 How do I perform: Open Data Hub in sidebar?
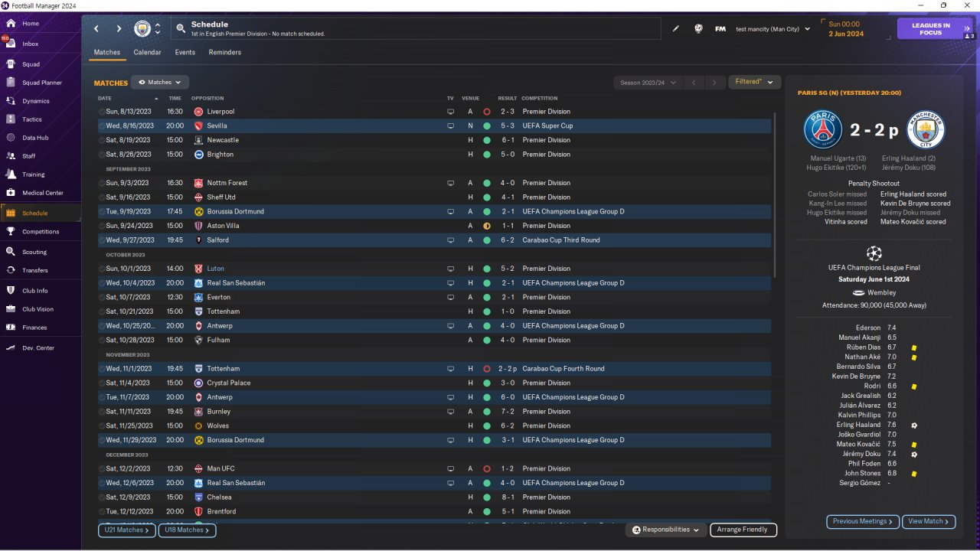click(35, 138)
